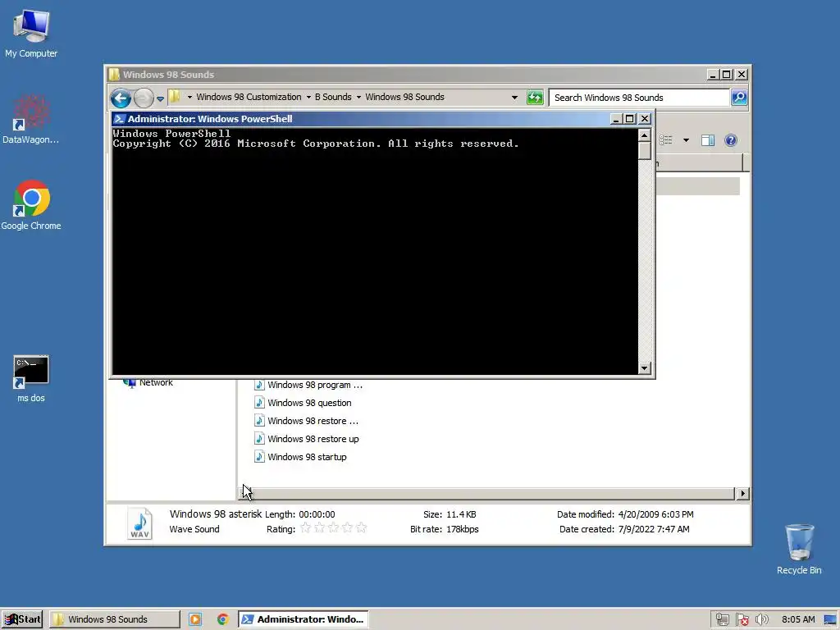The width and height of the screenshot is (840, 630).
Task: Refresh the Windows 98 Sounds folder
Action: (535, 98)
